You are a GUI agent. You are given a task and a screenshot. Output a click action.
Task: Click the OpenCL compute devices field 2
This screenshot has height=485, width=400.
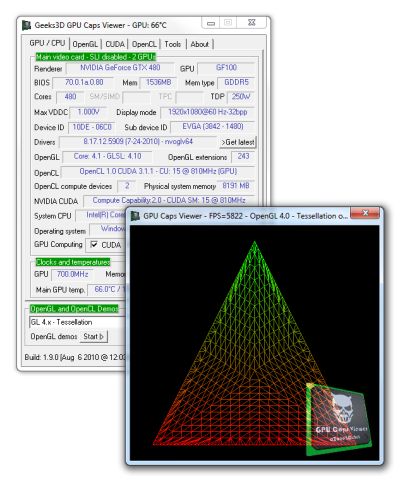point(127,186)
